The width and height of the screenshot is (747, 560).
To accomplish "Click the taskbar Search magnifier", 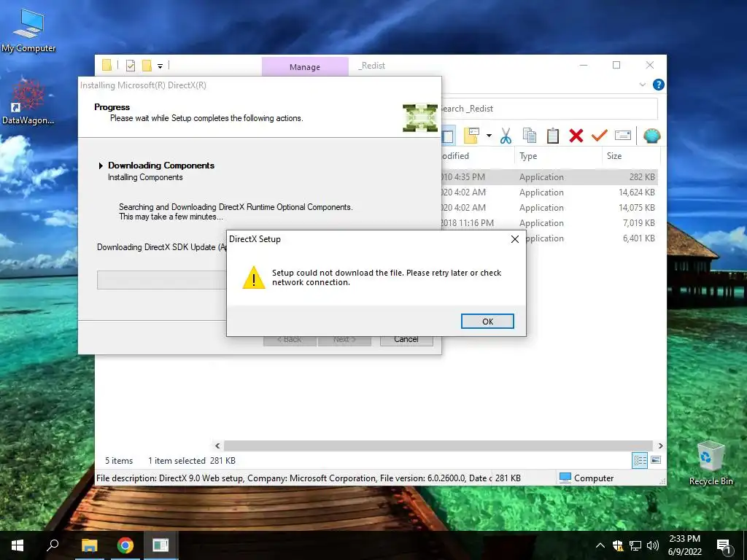I will point(53,545).
